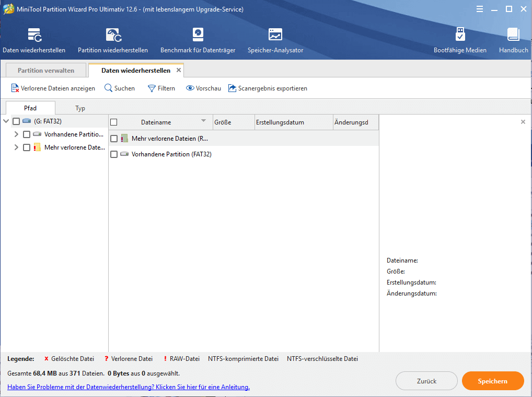The image size is (532, 397).
Task: Click the Suchen magnifier icon
Action: pos(108,88)
